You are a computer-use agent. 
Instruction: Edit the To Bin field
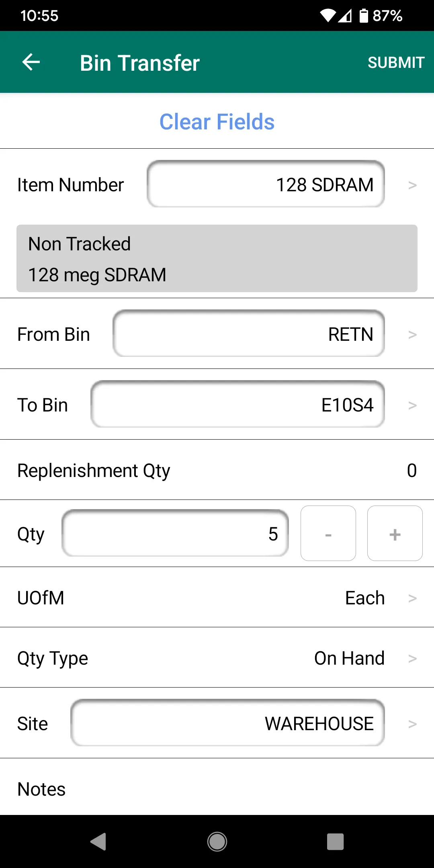pyautogui.click(x=237, y=404)
